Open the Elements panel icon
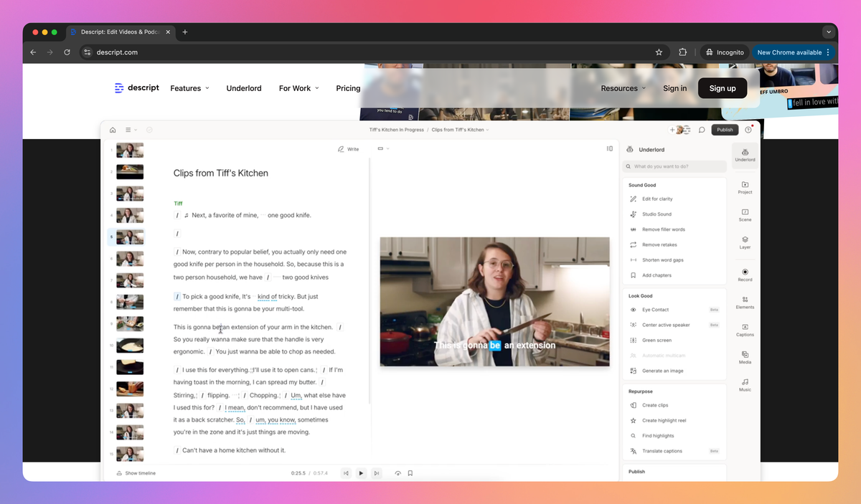 745,303
